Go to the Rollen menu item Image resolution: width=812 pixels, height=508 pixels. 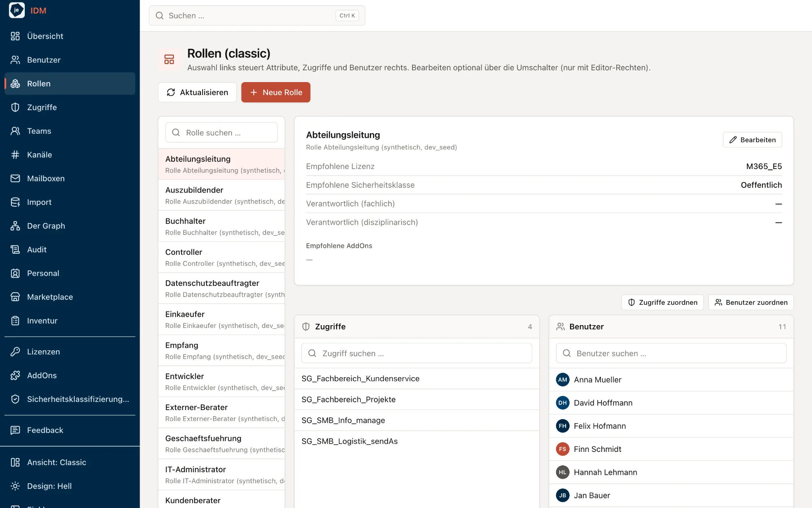click(70, 84)
